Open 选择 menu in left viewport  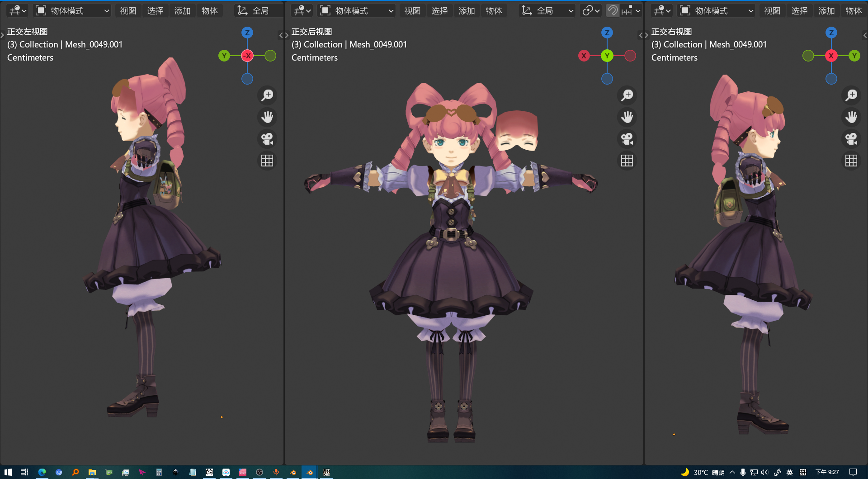(155, 10)
